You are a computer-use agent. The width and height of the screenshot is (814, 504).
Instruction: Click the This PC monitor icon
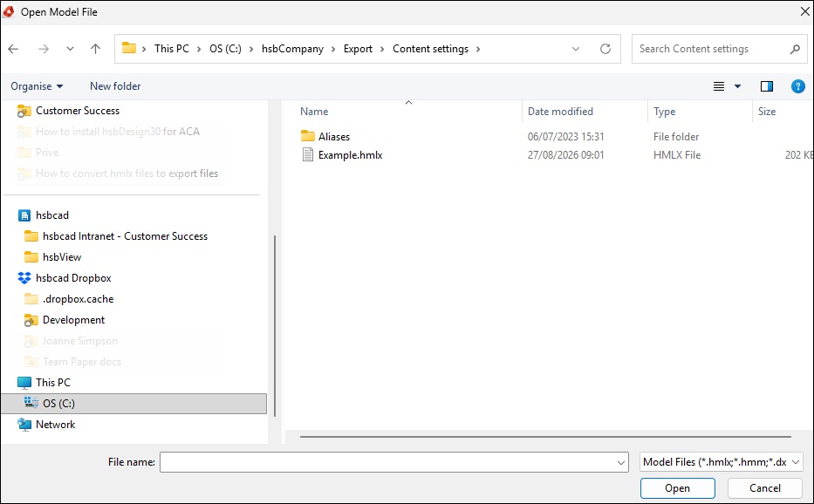pyautogui.click(x=24, y=383)
